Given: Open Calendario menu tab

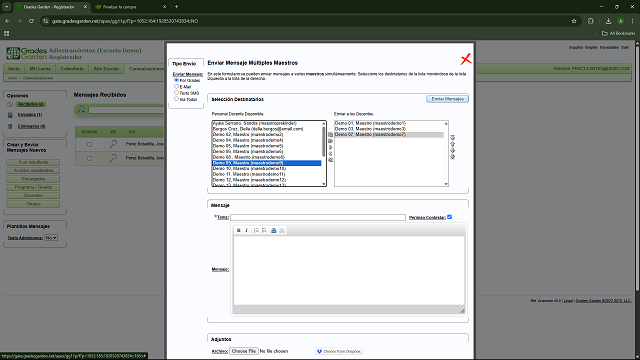Looking at the screenshot, I should [x=72, y=69].
